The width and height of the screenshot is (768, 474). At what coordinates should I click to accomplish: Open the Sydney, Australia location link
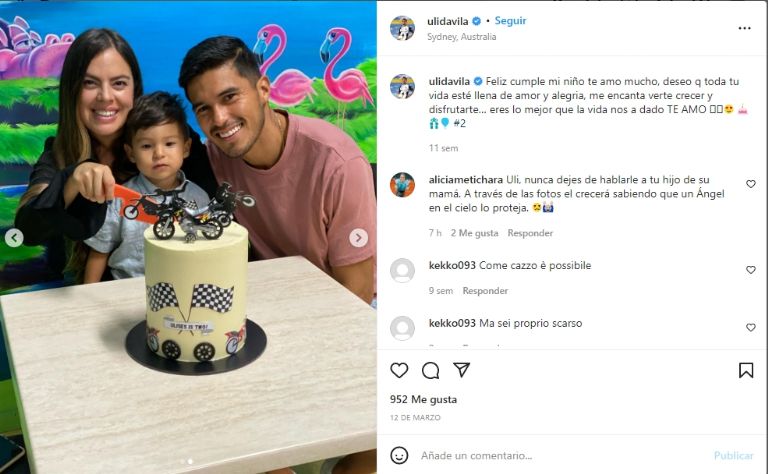click(461, 37)
